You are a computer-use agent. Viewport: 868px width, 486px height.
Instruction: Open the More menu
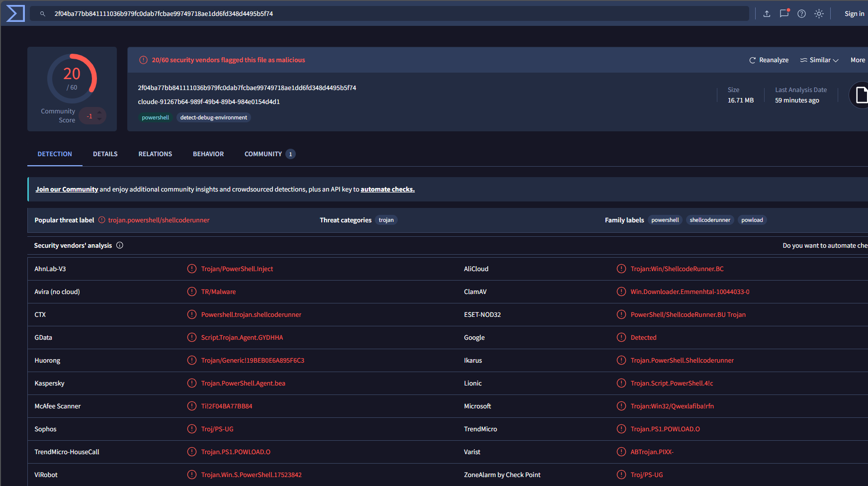point(858,60)
